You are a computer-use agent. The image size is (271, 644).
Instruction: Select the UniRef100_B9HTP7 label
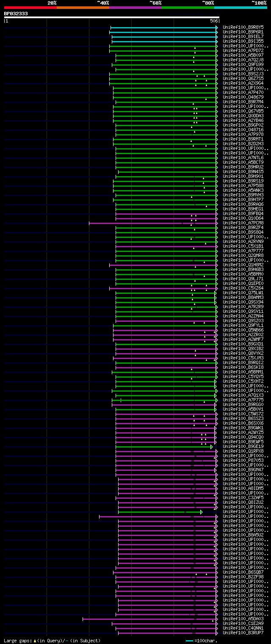coord(243,199)
